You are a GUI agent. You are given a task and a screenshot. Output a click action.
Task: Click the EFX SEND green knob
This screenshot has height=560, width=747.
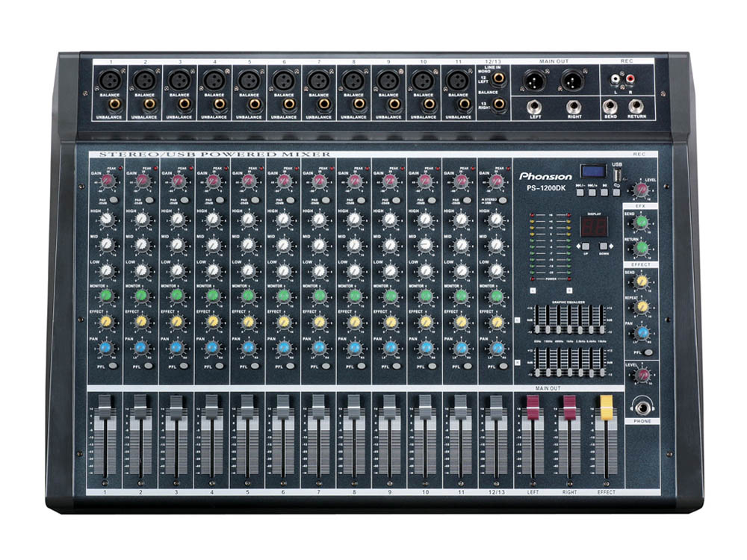[642, 221]
